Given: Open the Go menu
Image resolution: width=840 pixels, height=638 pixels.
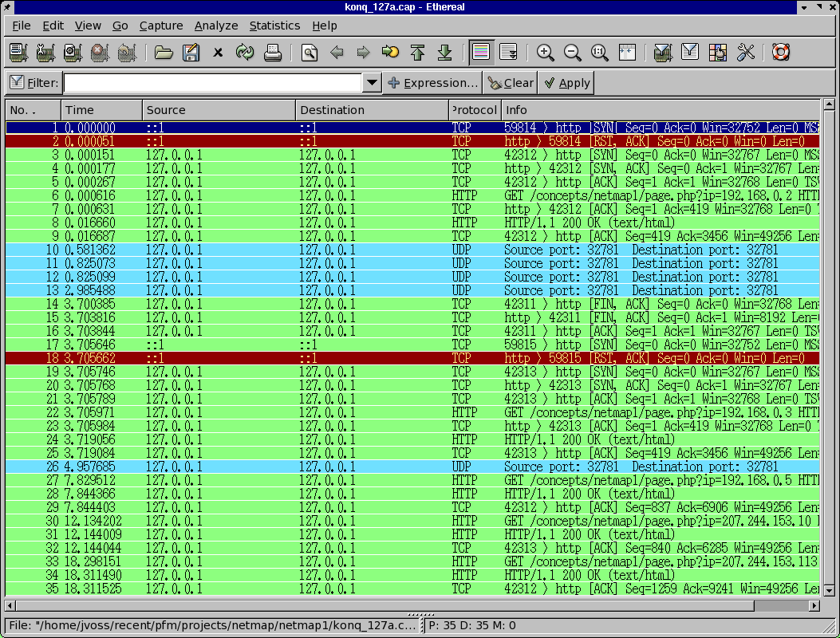Looking at the screenshot, I should click(x=120, y=26).
